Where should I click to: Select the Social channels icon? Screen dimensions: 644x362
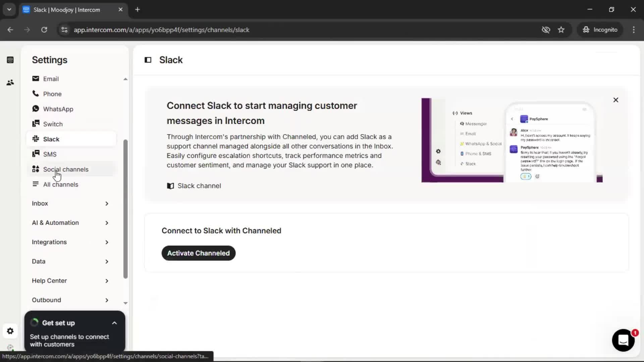click(x=36, y=169)
